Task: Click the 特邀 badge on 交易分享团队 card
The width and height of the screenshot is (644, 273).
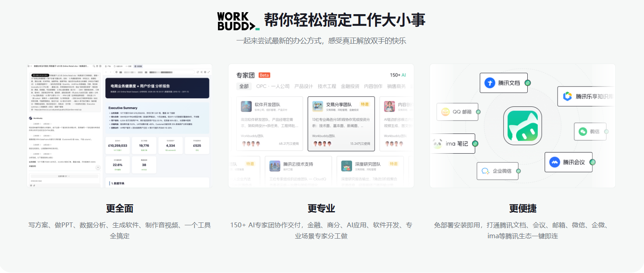Action: pyautogui.click(x=365, y=104)
